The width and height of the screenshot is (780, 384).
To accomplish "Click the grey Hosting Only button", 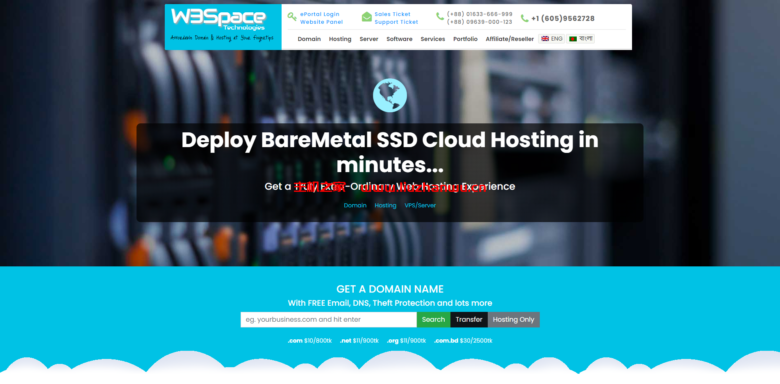I will (513, 319).
